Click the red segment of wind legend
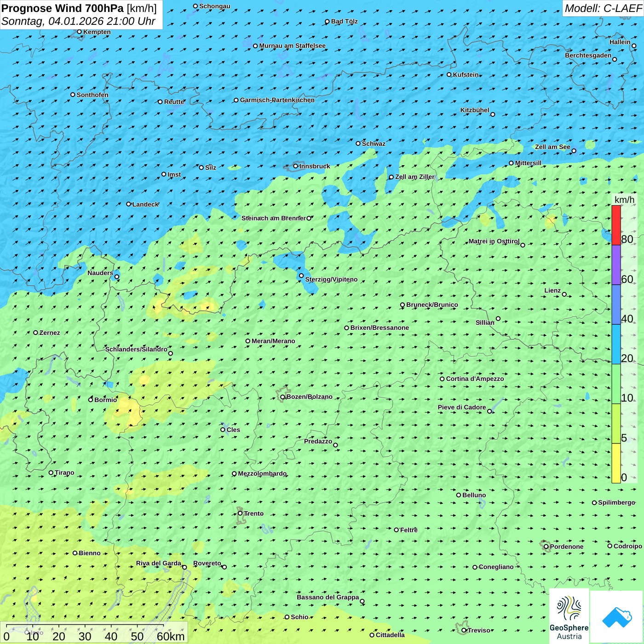Screen dimensions: 644x644 pyautogui.click(x=616, y=225)
